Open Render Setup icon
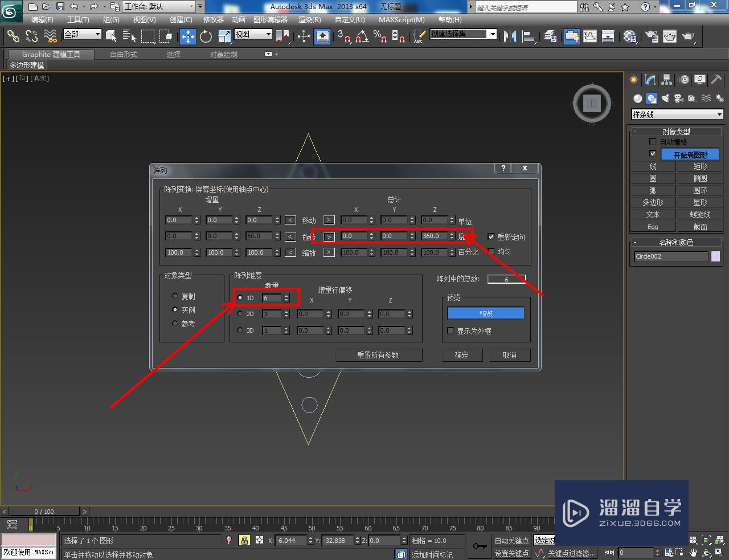729x560 pixels. pos(652,36)
